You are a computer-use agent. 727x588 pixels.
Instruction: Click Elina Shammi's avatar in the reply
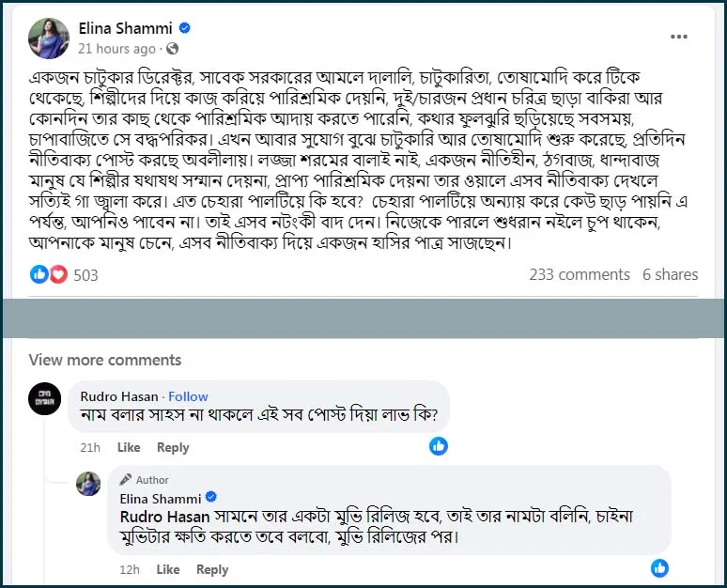tap(88, 484)
